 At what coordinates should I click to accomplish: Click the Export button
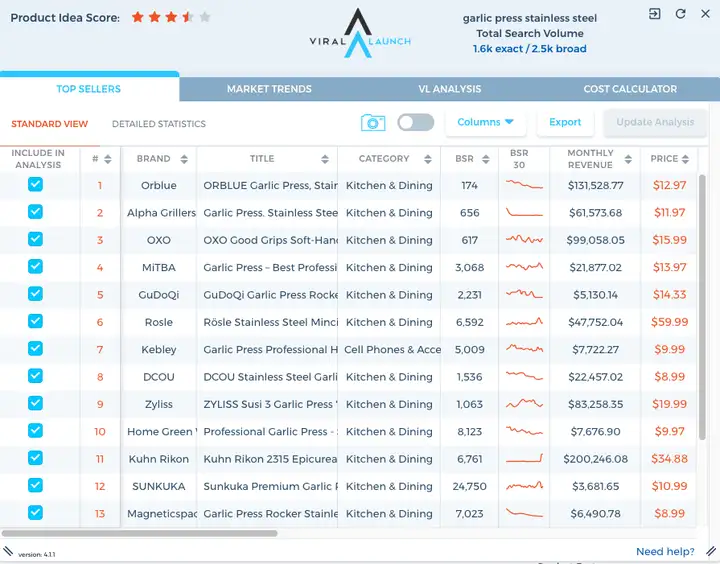pos(565,122)
